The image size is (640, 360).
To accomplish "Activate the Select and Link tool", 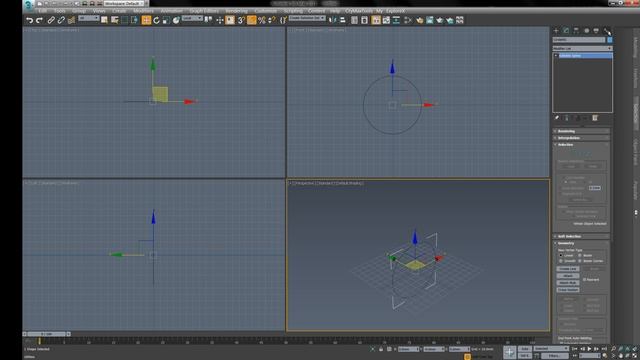I will pyautogui.click(x=51, y=20).
